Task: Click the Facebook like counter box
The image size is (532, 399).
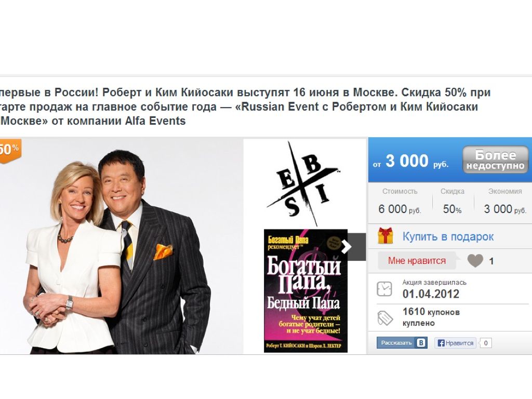Action: coord(486,343)
